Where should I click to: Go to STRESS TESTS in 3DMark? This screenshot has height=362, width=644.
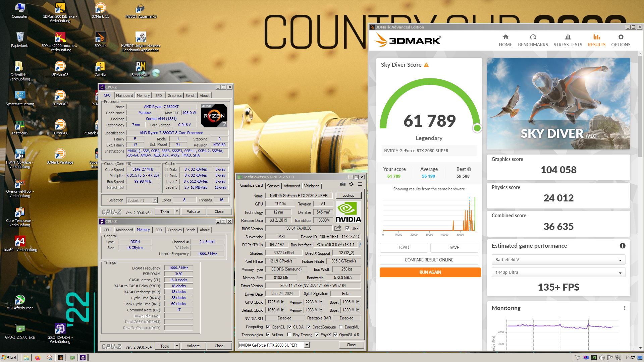pyautogui.click(x=568, y=40)
